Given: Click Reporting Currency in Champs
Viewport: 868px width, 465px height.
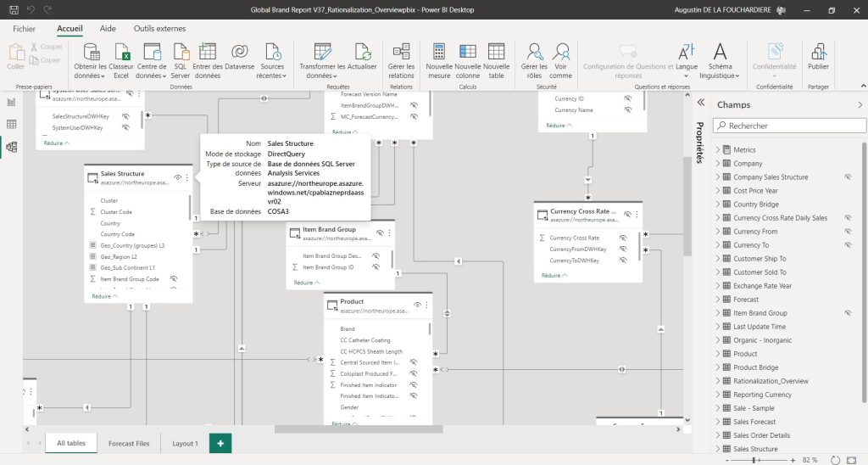Looking at the screenshot, I should (x=762, y=395).
